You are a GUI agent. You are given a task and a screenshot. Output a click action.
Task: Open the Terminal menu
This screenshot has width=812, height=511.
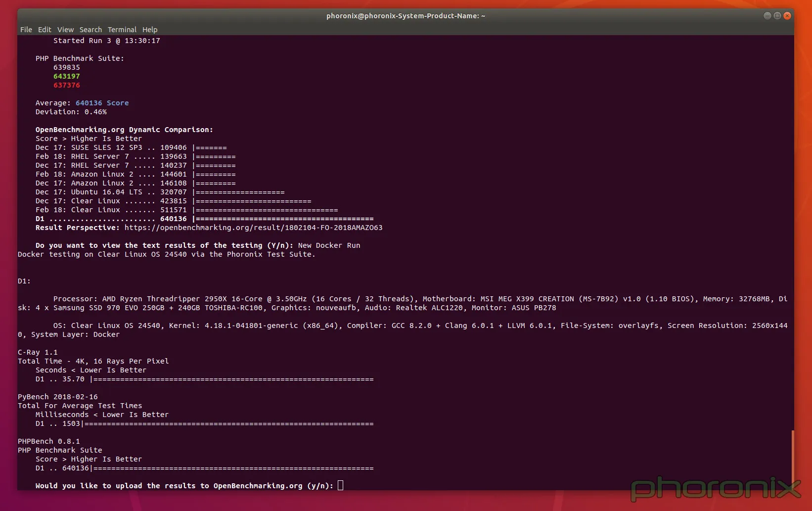(122, 30)
